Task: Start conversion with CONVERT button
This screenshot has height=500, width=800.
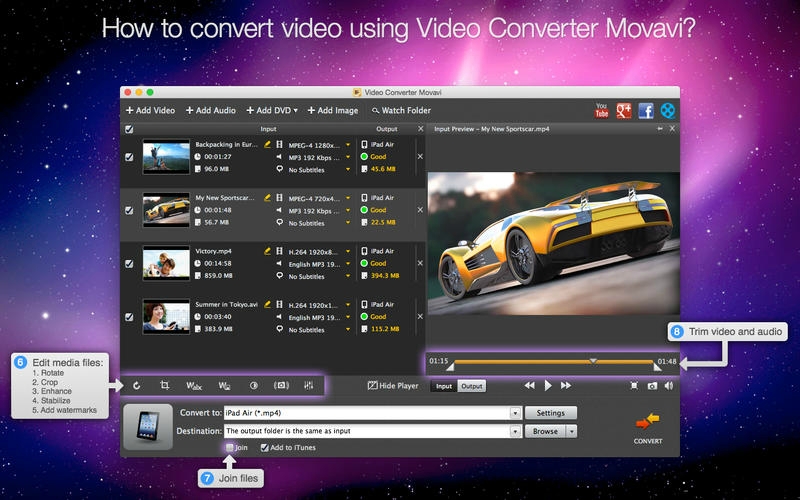Action: point(648,428)
